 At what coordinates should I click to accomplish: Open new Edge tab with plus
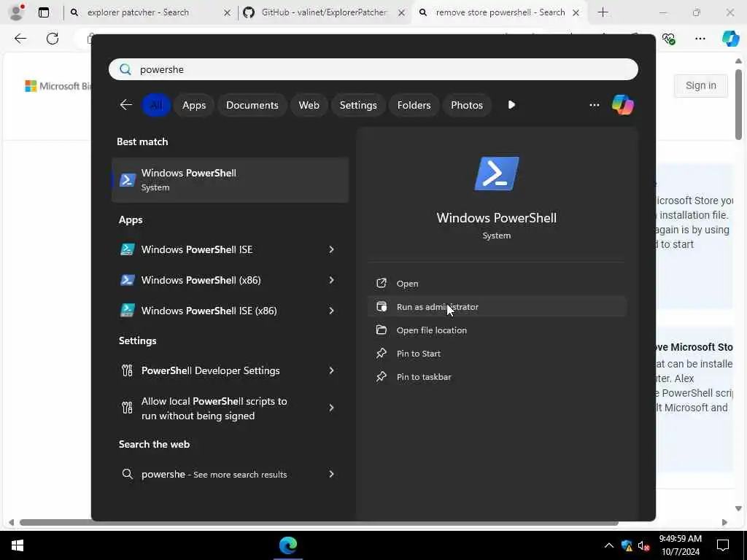pos(603,12)
